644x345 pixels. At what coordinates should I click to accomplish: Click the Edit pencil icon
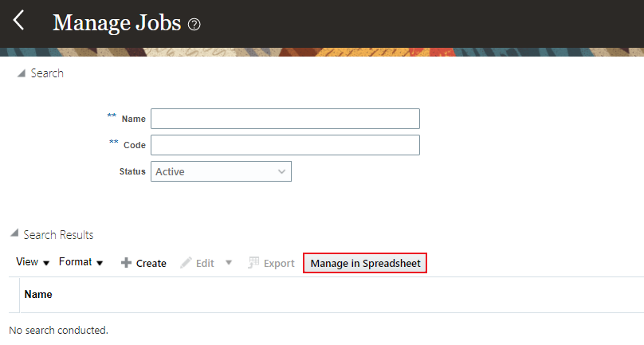186,263
